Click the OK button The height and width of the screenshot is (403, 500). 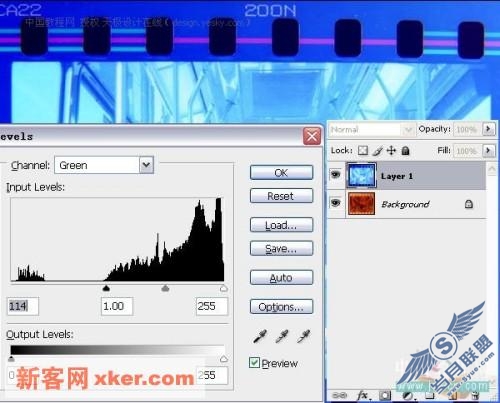coord(281,173)
